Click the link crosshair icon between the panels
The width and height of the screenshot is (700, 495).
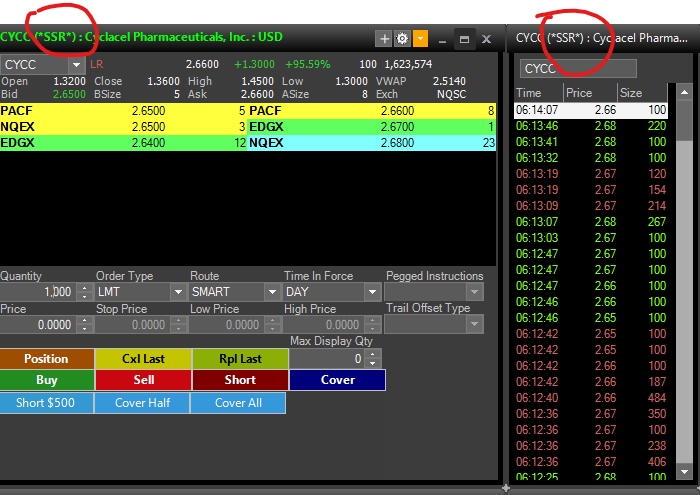505,488
